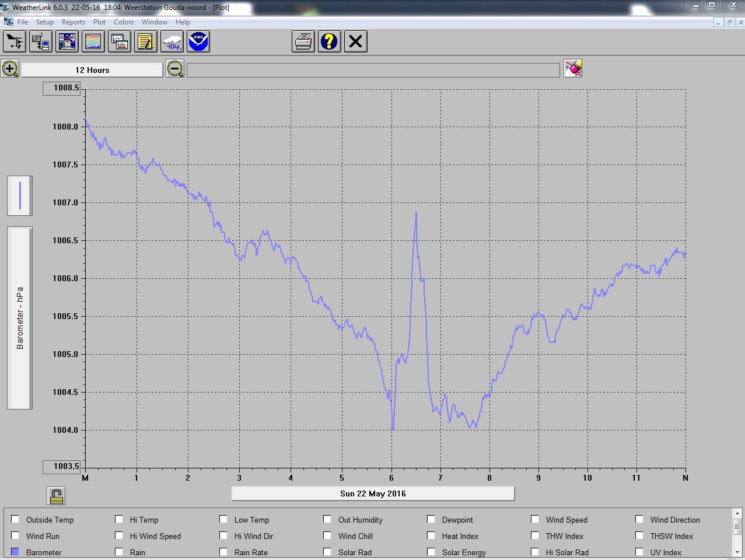This screenshot has height=560, width=745.
Task: Click the Barometer - hPa axis label button
Action: [20, 318]
